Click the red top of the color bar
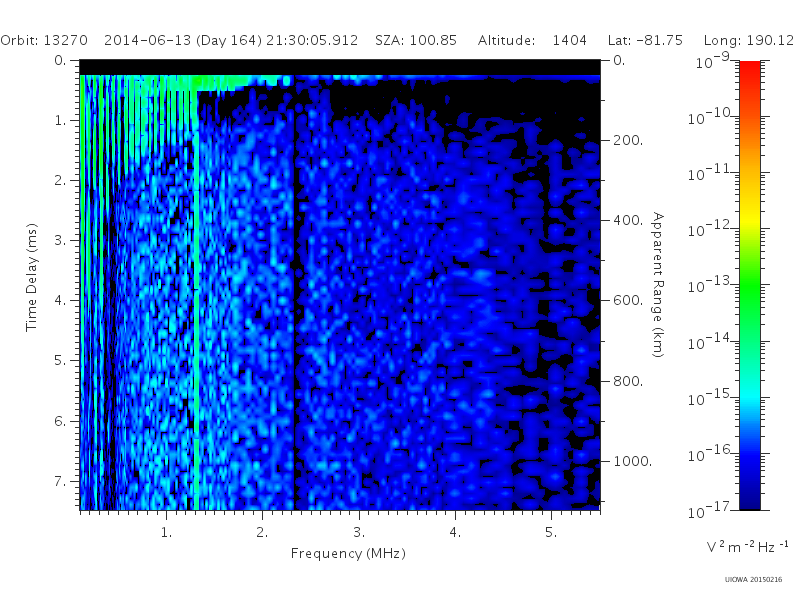 749,69
